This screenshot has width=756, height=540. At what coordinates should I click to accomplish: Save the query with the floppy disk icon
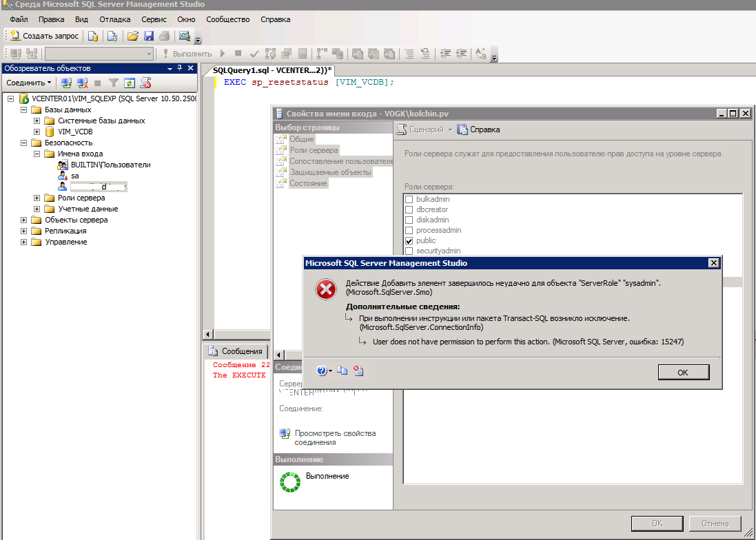click(149, 36)
